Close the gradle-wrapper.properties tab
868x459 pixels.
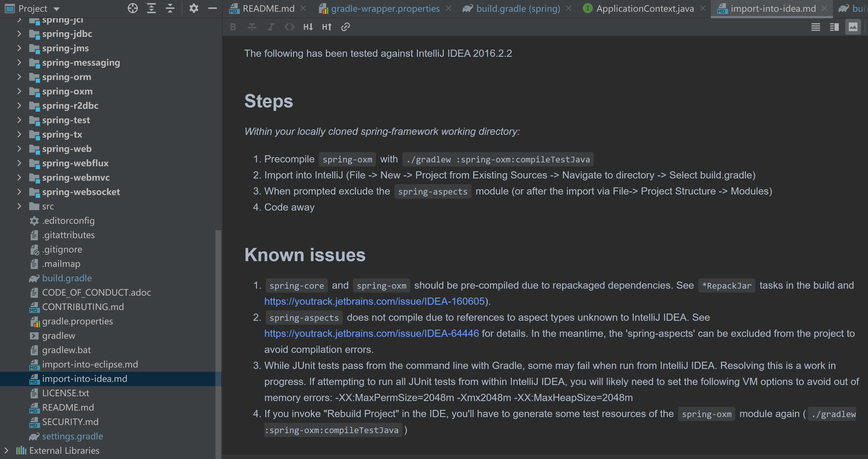click(448, 8)
